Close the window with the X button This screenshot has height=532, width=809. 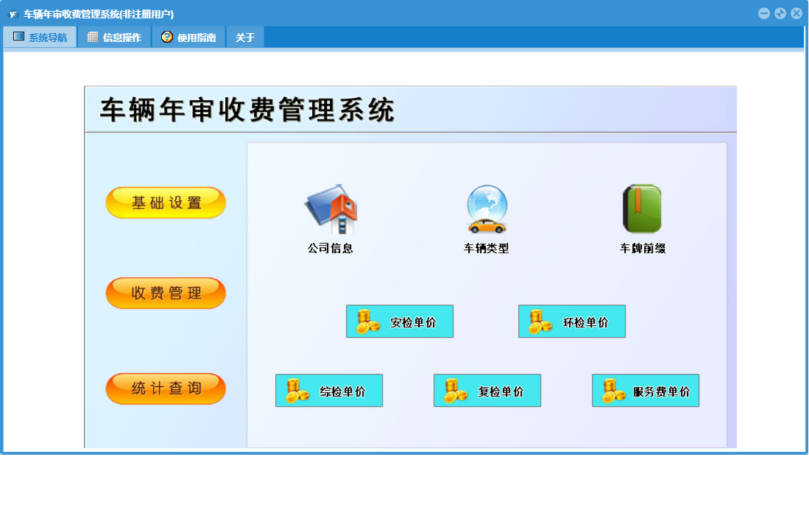(796, 13)
